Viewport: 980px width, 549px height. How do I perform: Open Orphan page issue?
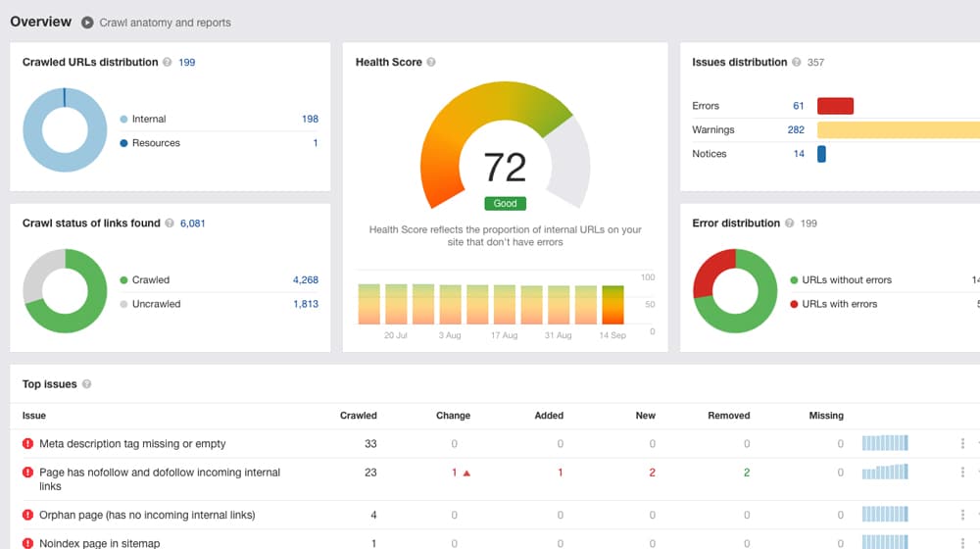(147, 515)
